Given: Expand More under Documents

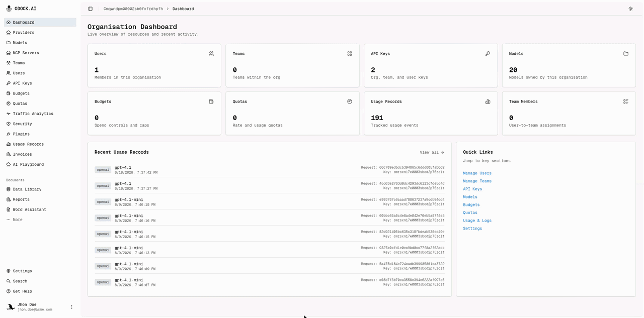Looking at the screenshot, I should coord(40,220).
